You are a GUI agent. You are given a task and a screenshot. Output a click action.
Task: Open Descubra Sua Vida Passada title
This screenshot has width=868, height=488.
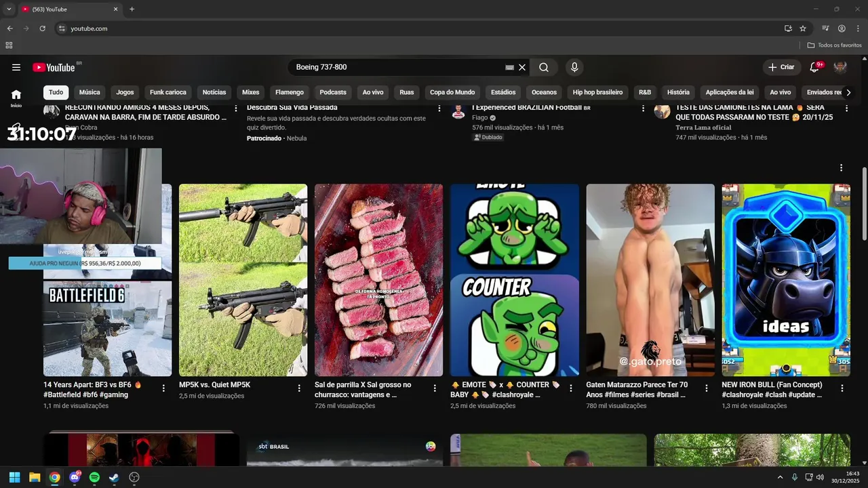coord(292,107)
